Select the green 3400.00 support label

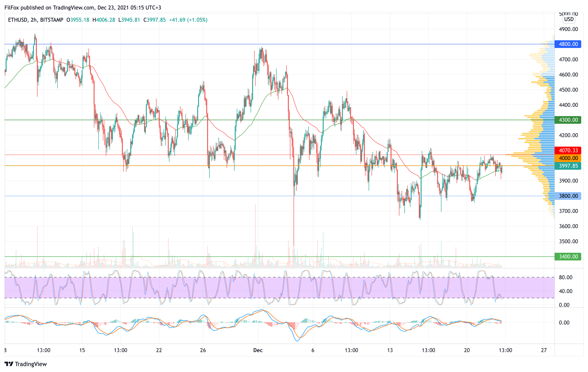click(568, 256)
